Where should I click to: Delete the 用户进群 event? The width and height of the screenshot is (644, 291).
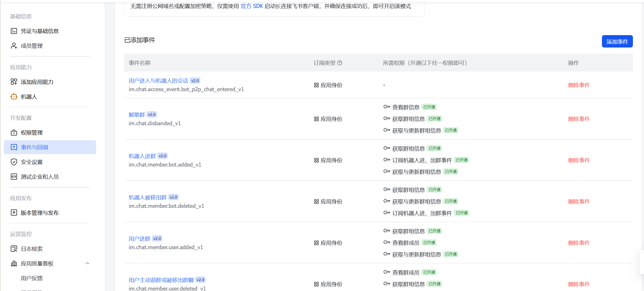click(579, 243)
